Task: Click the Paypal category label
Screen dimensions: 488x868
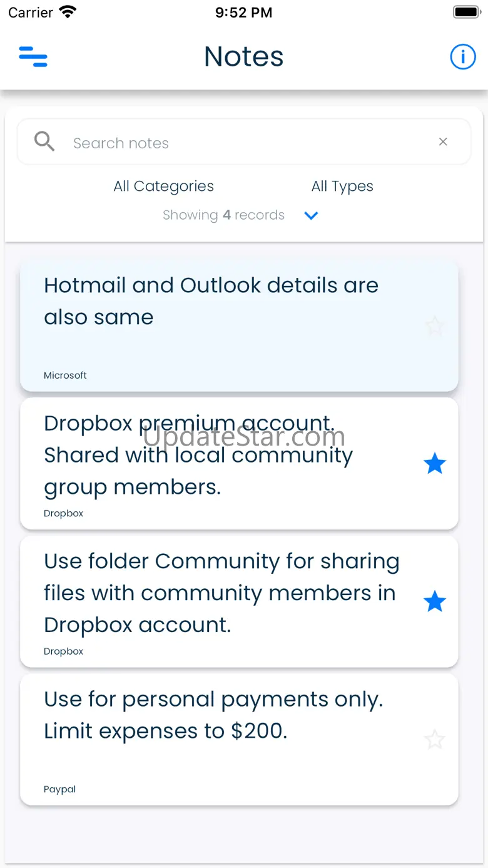Action: coord(59,789)
